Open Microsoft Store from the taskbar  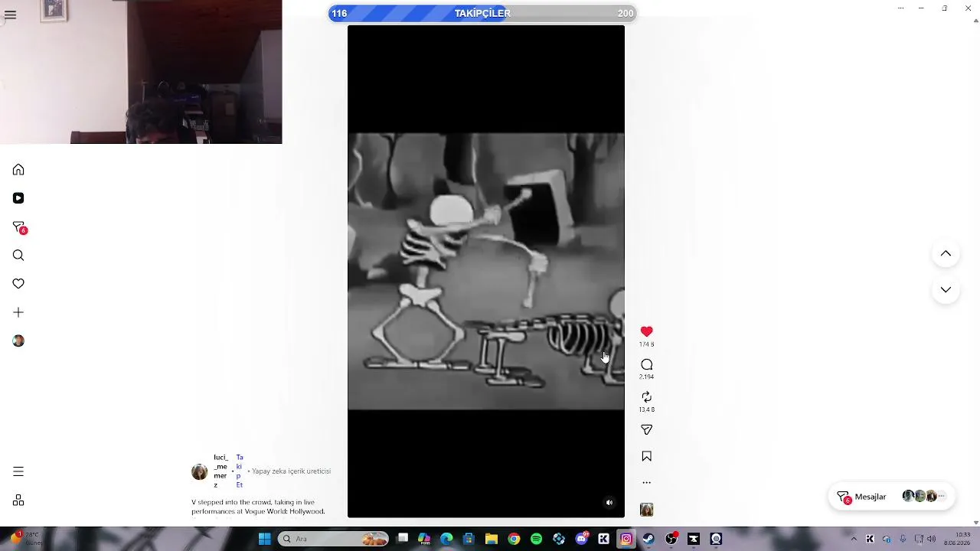coord(469,539)
